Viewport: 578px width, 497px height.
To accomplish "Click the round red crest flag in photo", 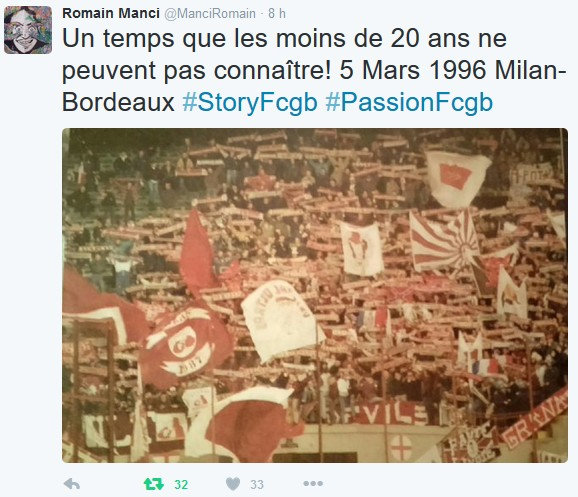I will (186, 345).
